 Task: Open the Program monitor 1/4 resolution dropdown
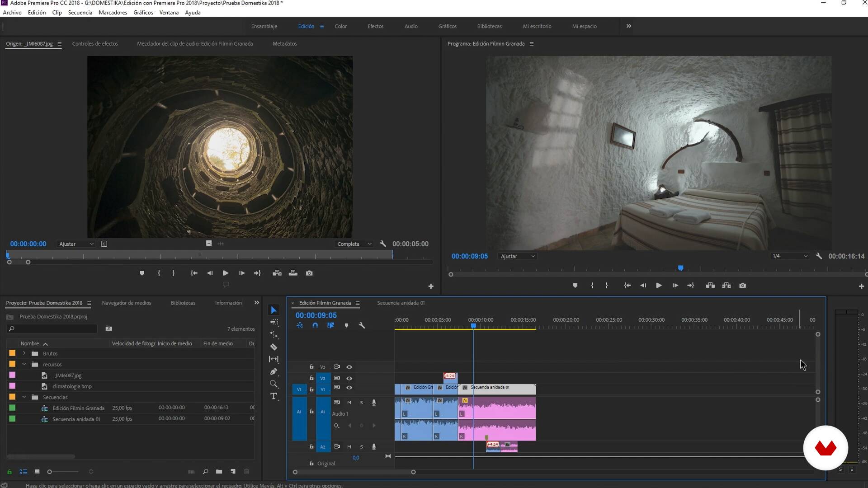tap(789, 256)
